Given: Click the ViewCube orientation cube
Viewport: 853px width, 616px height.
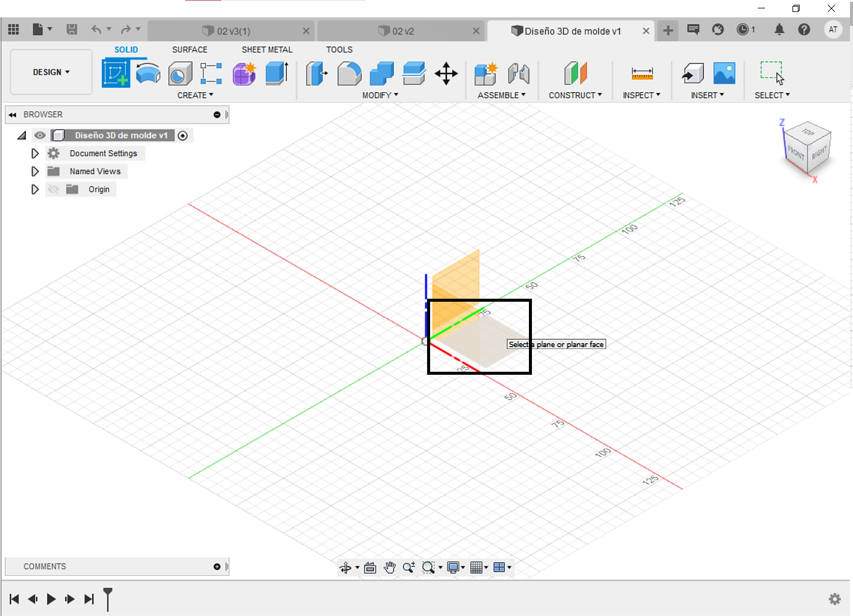Looking at the screenshot, I should pyautogui.click(x=807, y=148).
